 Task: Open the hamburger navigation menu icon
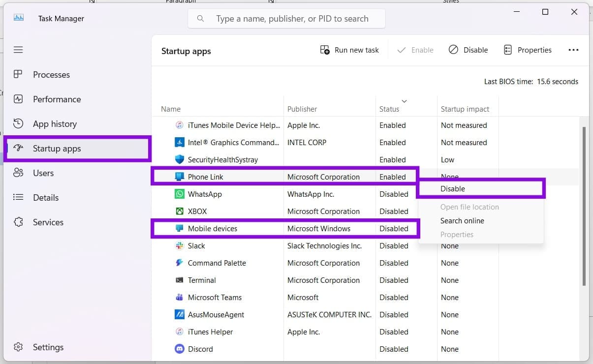18,50
